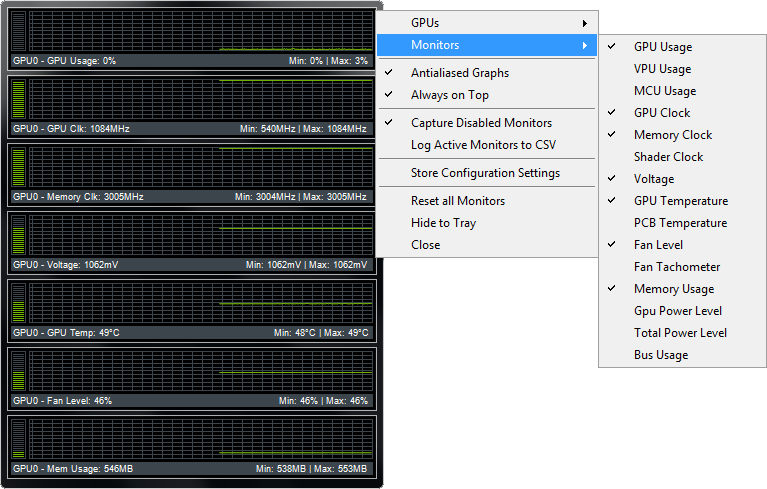
Task: Expand Monitors submenu arrow
Action: (585, 45)
